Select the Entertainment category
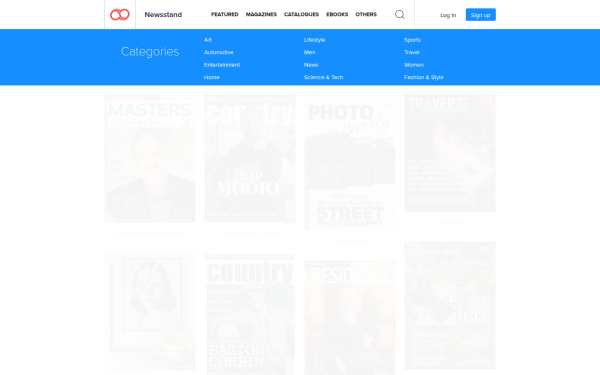This screenshot has width=600, height=375. (222, 65)
